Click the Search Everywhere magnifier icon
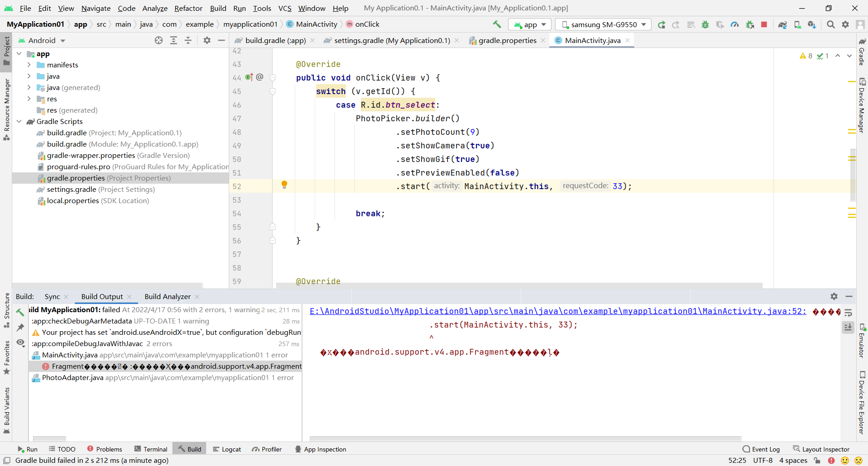The width and height of the screenshot is (868, 466). [x=830, y=24]
